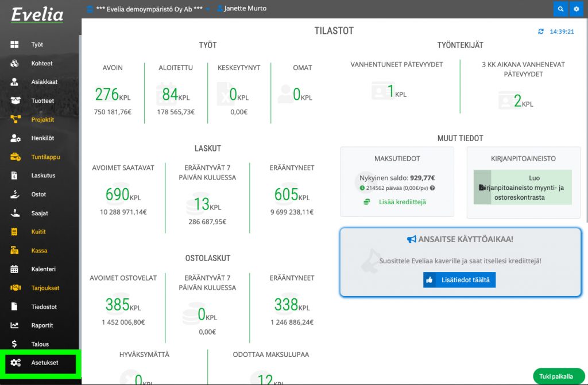The width and height of the screenshot is (588, 385).
Task: Click the help question mark by saldo days
Action: [432, 188]
